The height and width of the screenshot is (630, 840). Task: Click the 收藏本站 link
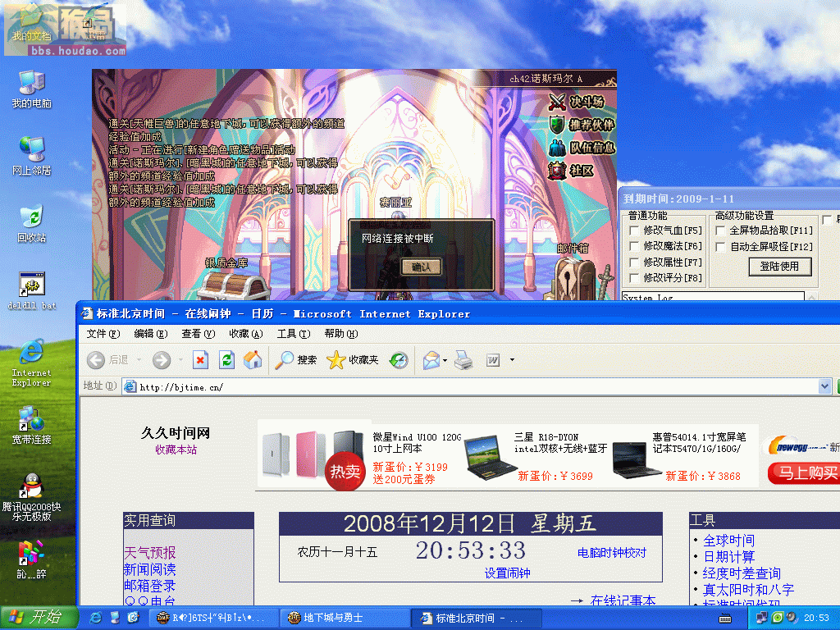[176, 450]
